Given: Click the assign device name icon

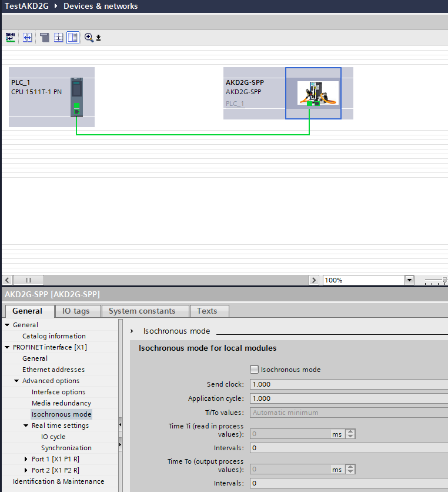Looking at the screenshot, I should pyautogui.click(x=11, y=38).
